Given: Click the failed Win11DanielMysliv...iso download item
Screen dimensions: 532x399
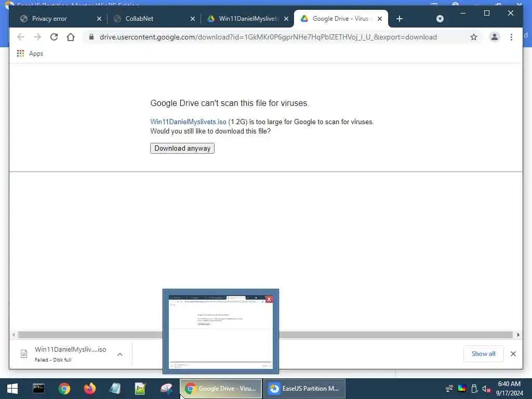Looking at the screenshot, I should pyautogui.click(x=70, y=354).
